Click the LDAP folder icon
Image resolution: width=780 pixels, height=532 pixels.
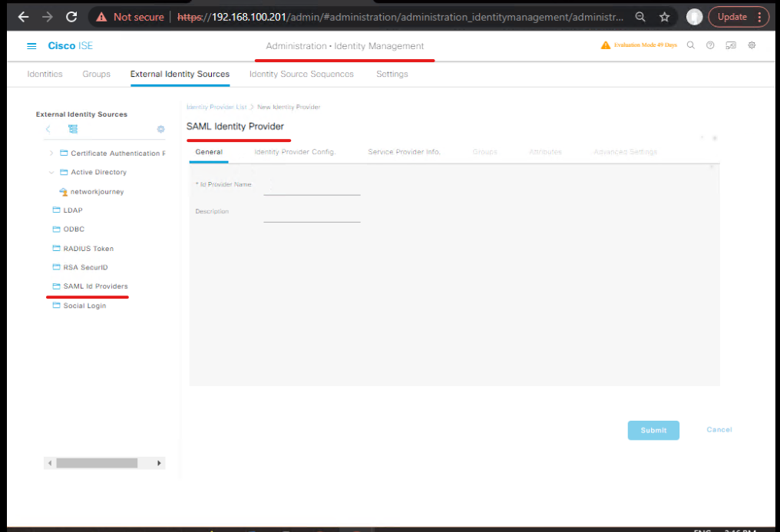[x=56, y=210]
